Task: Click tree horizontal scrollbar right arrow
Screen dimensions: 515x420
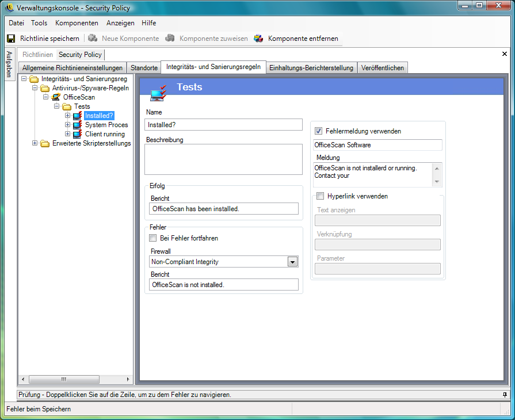Action: click(128, 379)
